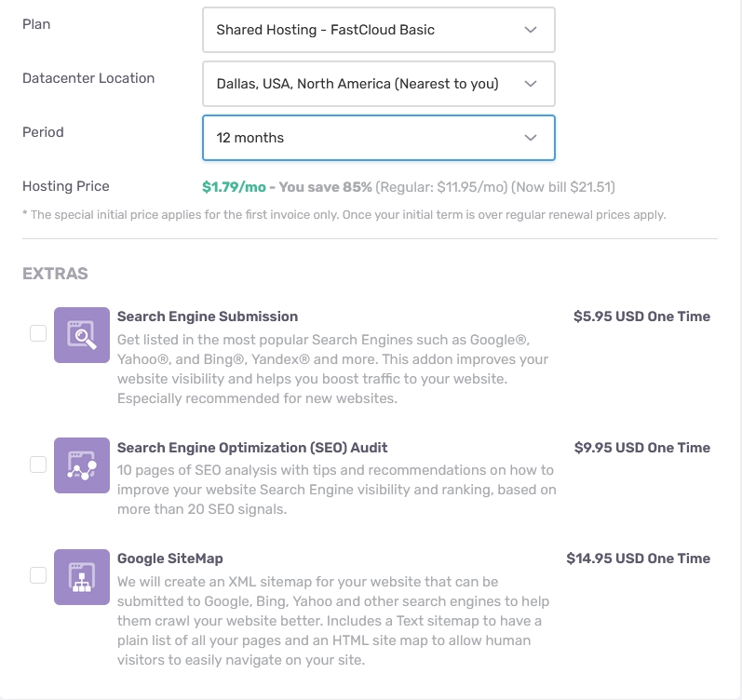The width and height of the screenshot is (742, 700).
Task: Click the SEO Audit graph icon
Action: coord(82,465)
